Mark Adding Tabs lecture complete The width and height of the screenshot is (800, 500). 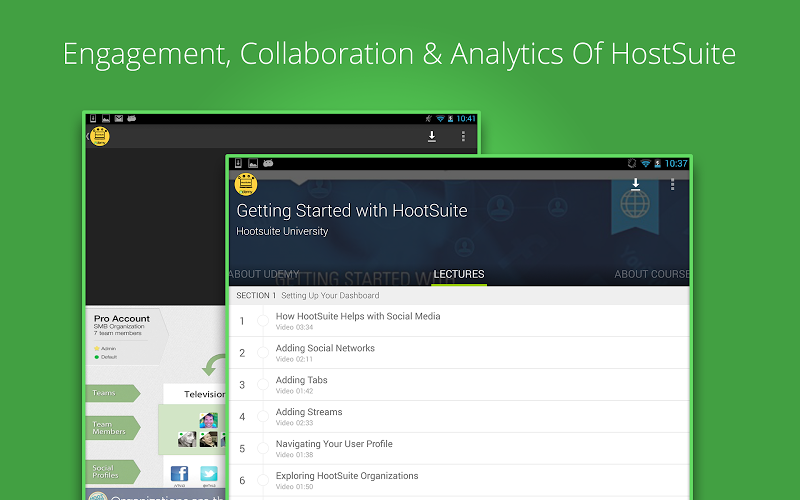click(263, 385)
